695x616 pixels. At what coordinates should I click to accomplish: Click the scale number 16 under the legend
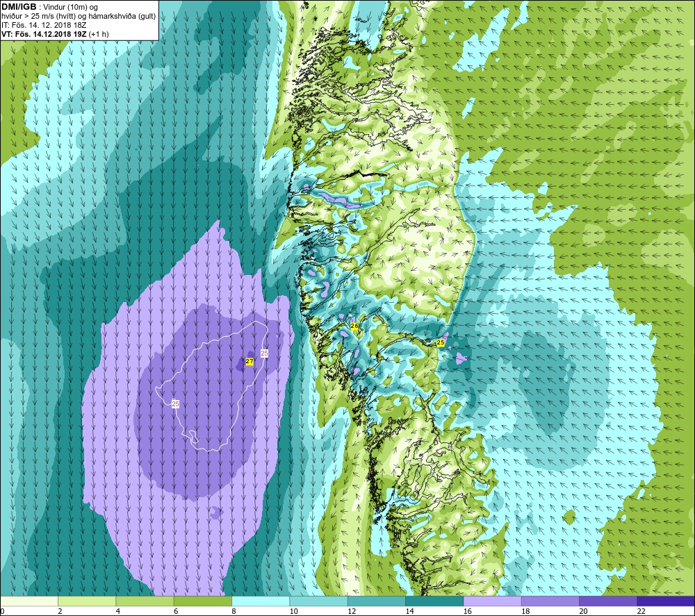click(x=467, y=611)
